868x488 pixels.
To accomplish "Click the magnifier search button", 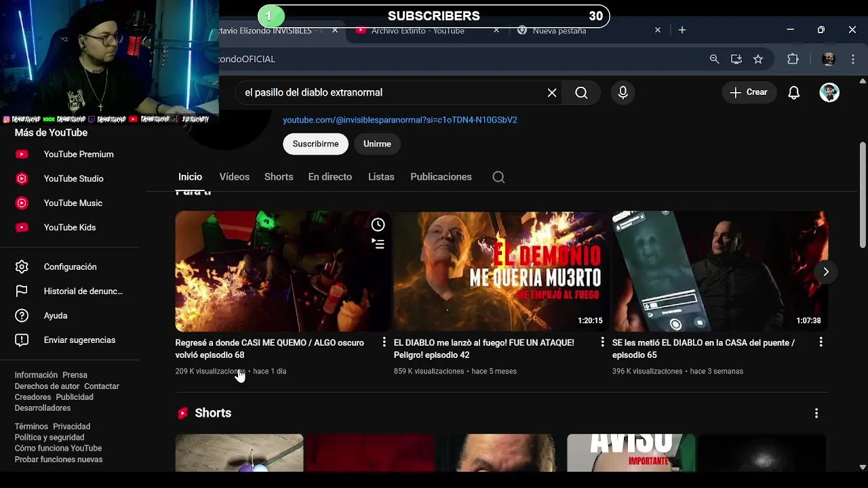I will point(581,93).
